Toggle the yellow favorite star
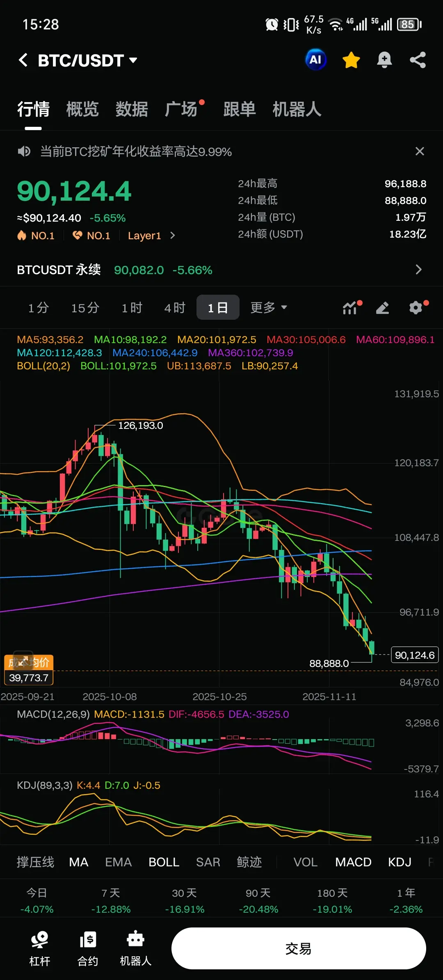The width and height of the screenshot is (443, 980). (x=351, y=60)
